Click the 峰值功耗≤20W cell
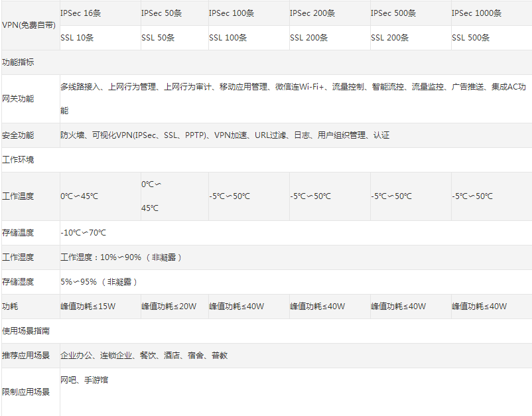This screenshot has width=532, height=416. point(169,307)
